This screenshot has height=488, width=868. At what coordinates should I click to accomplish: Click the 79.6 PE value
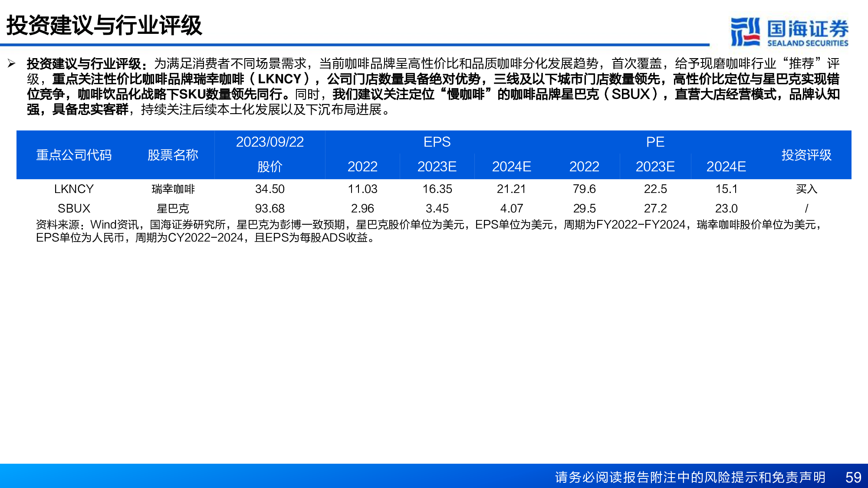pyautogui.click(x=584, y=189)
